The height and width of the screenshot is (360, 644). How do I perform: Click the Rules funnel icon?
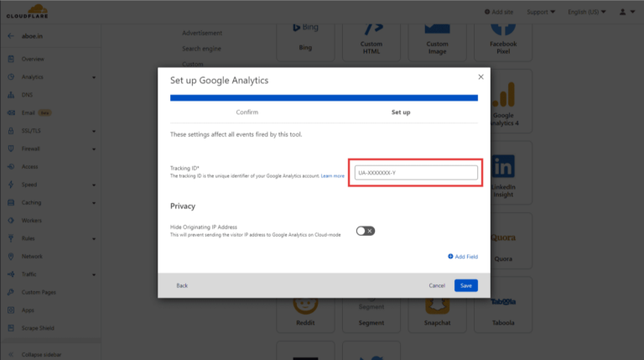[x=11, y=238]
